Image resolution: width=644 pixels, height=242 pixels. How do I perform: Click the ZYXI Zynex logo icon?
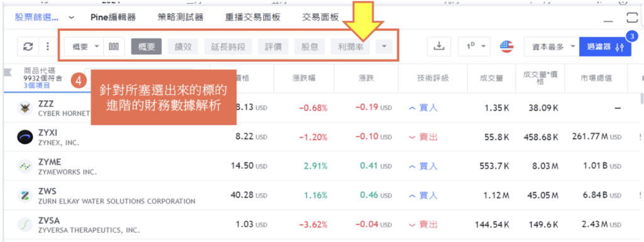pyautogui.click(x=25, y=138)
